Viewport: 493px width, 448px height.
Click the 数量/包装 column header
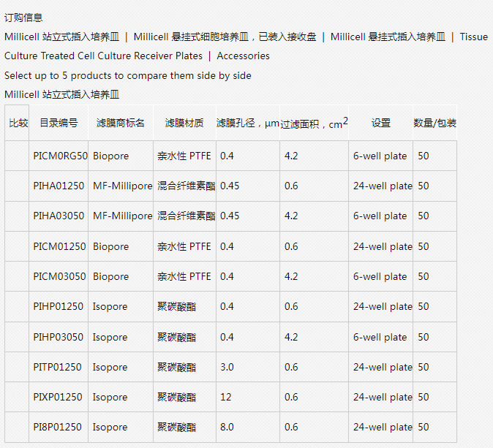point(434,123)
